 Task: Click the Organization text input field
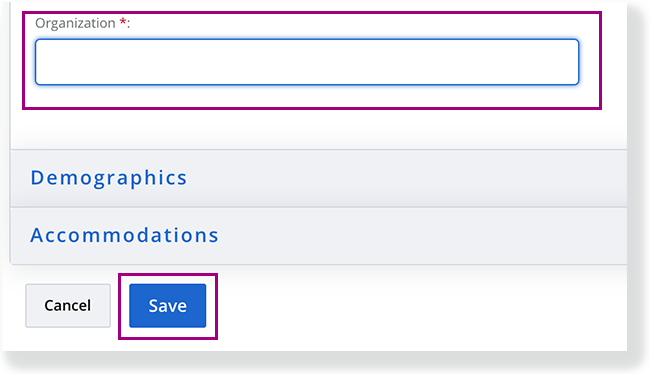coord(307,62)
